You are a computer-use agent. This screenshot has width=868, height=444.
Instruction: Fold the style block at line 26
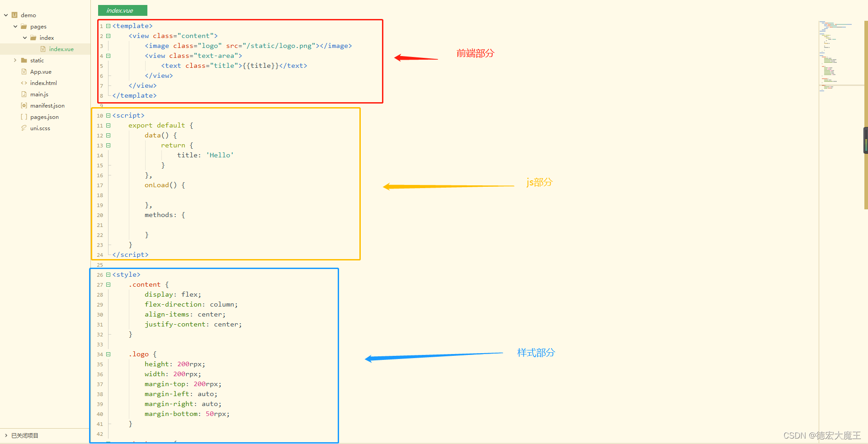pyautogui.click(x=108, y=274)
